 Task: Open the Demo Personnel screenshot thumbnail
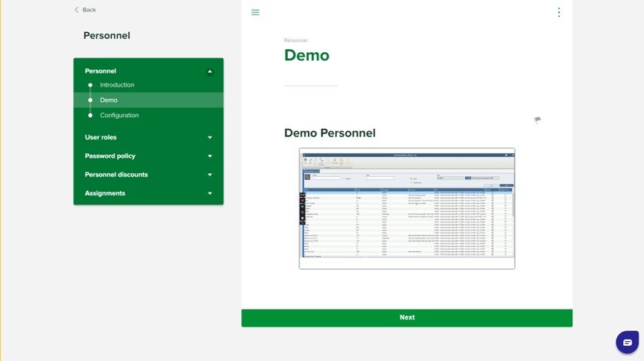(x=407, y=208)
